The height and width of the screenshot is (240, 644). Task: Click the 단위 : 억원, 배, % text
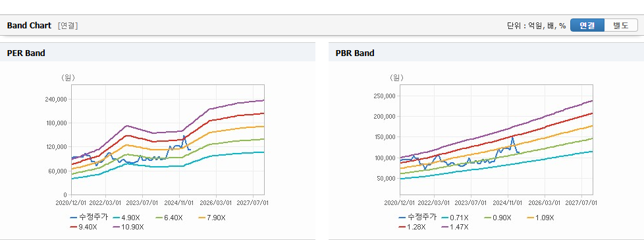click(x=537, y=26)
